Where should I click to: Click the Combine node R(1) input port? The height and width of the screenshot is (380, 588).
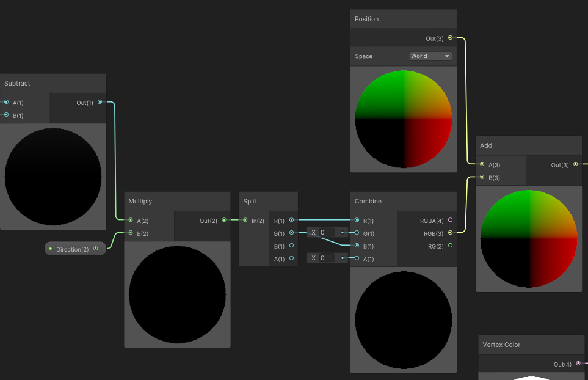pyautogui.click(x=357, y=220)
